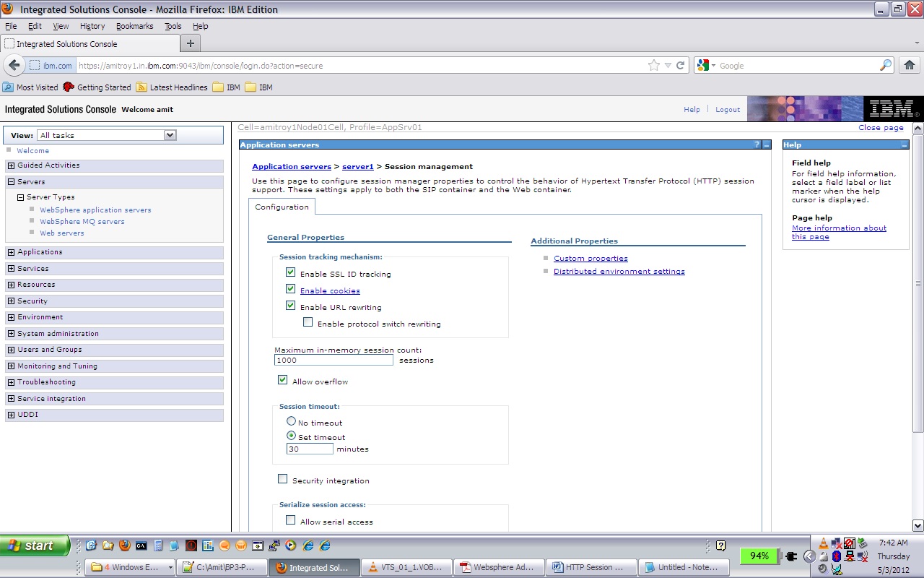Click the Logout link

(728, 109)
